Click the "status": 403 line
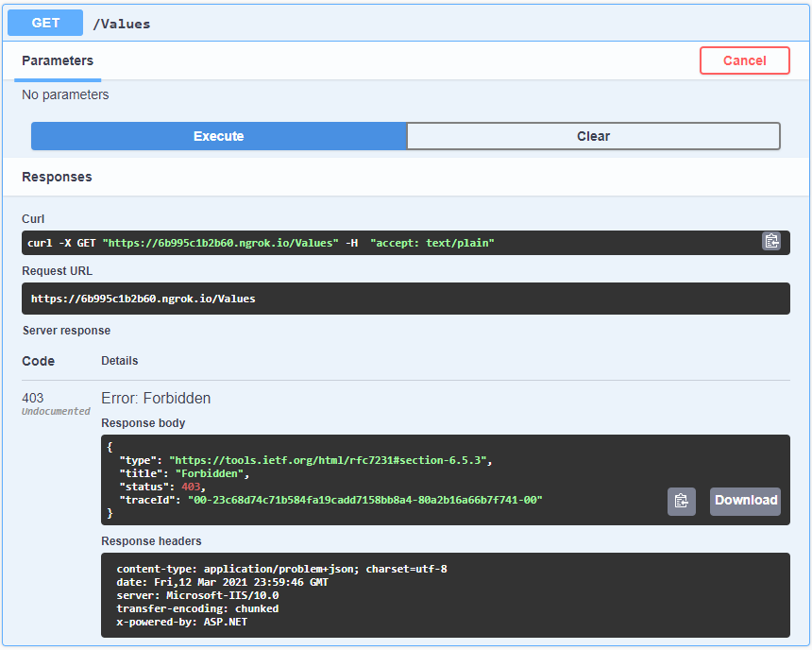 (x=162, y=487)
